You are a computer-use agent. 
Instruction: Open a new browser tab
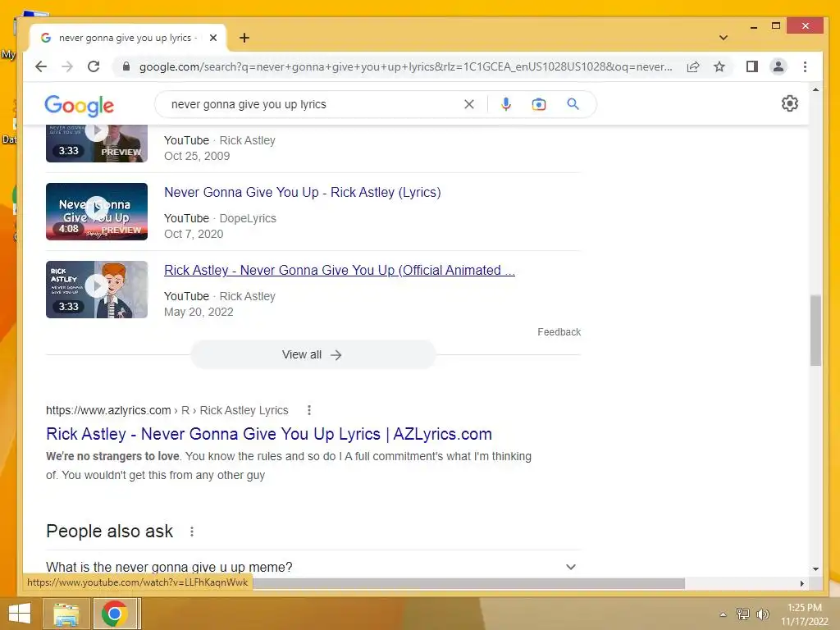(x=244, y=38)
